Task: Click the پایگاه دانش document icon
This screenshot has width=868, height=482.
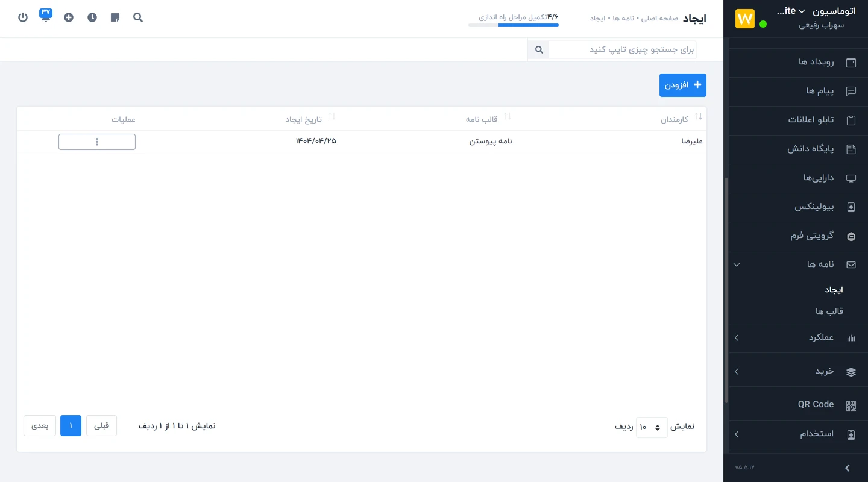Action: (x=851, y=149)
